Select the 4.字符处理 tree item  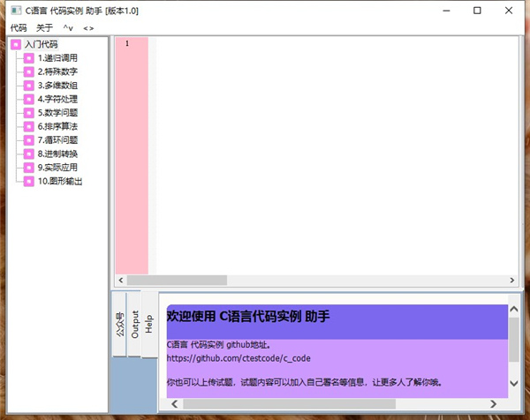(57, 99)
